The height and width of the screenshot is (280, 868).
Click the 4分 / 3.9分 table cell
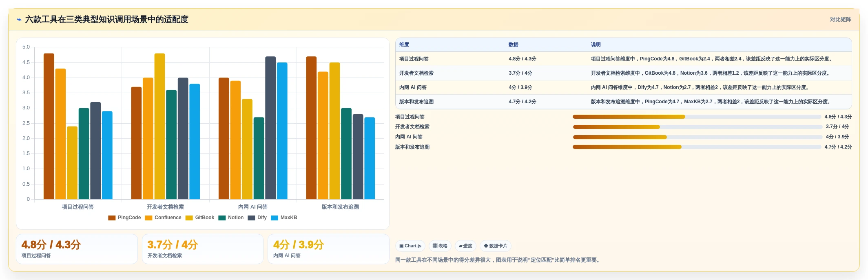click(x=520, y=88)
